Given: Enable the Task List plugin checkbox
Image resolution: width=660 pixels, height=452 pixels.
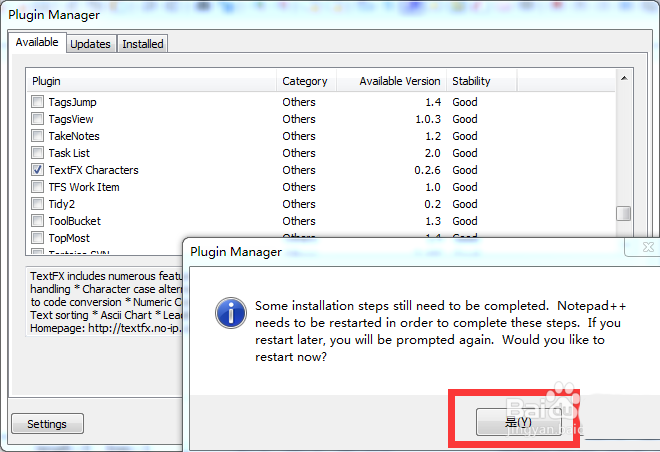Looking at the screenshot, I should [x=37, y=152].
